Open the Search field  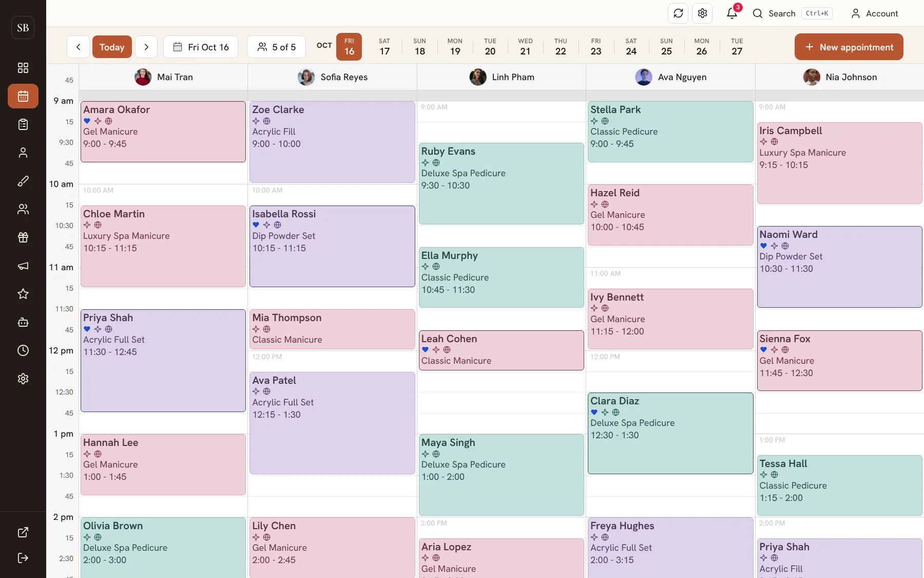[792, 13]
